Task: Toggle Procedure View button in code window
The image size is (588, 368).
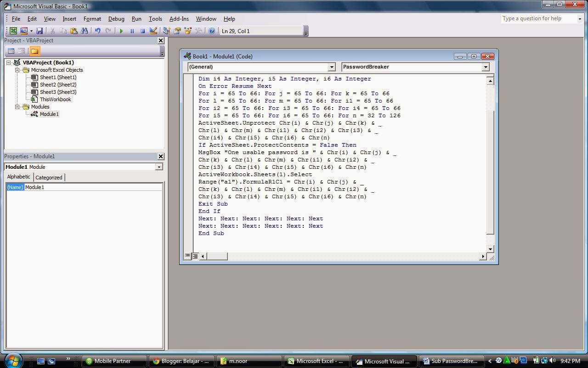Action: click(x=187, y=256)
